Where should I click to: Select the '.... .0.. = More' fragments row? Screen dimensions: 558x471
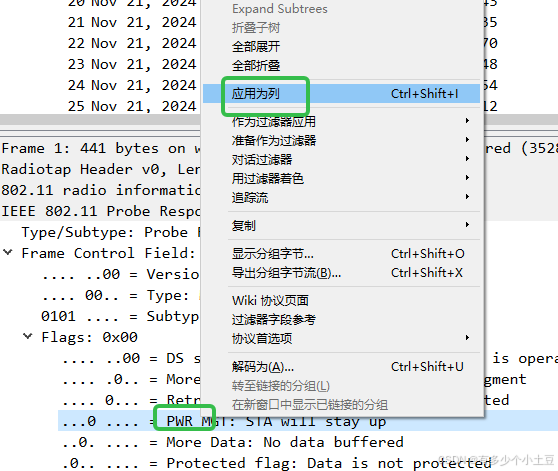pyautogui.click(x=130, y=379)
